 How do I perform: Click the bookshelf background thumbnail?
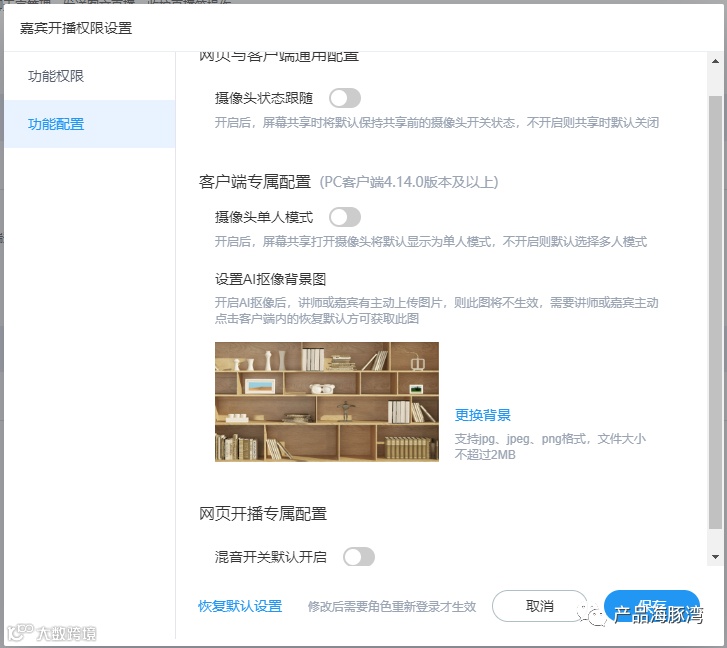327,401
